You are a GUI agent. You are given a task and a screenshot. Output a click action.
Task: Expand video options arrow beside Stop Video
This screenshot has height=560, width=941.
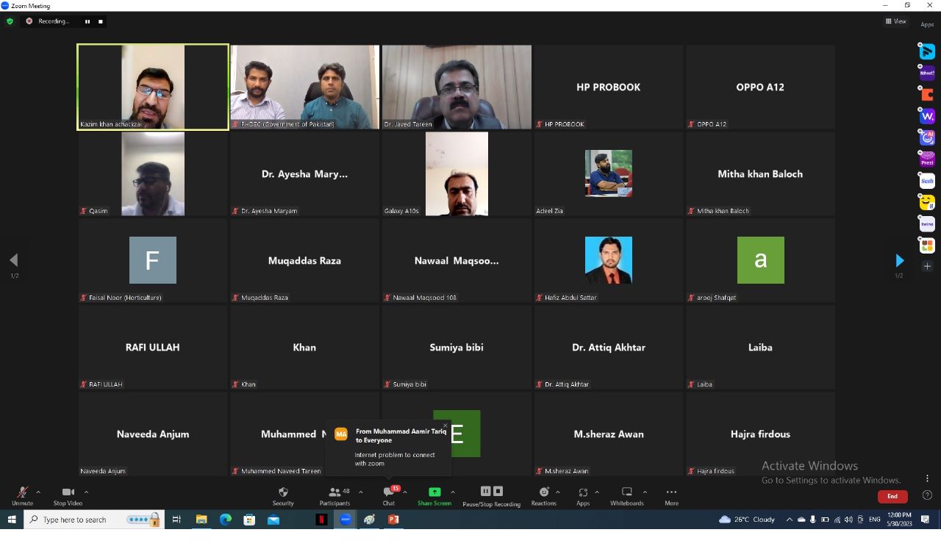point(86,492)
